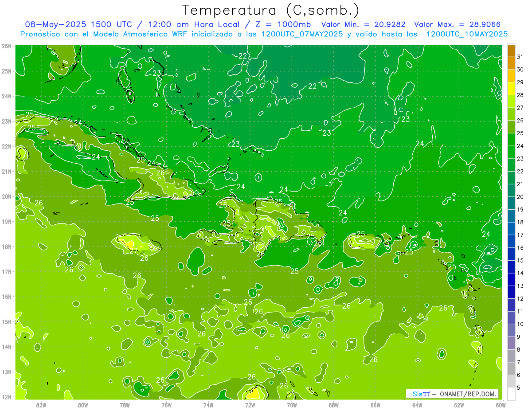Click the 21N latitude axis label

[x=7, y=172]
